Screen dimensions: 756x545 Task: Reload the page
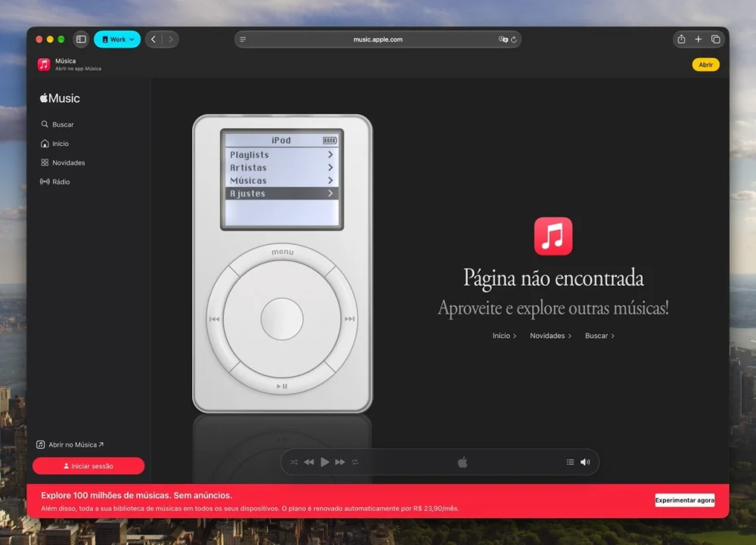514,39
